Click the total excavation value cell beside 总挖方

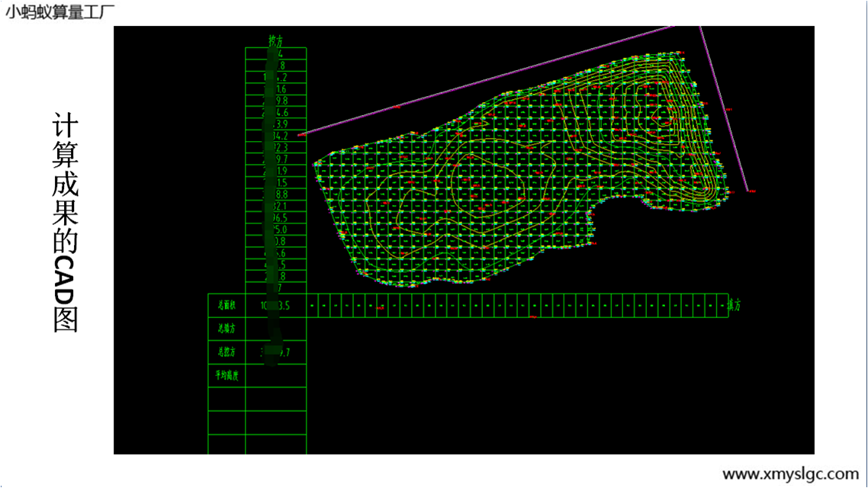(276, 352)
